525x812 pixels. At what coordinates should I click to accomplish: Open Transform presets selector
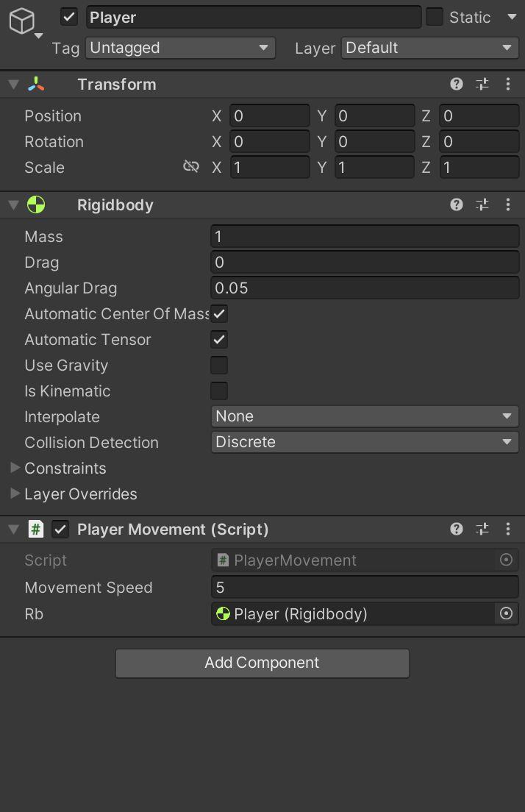(482, 85)
